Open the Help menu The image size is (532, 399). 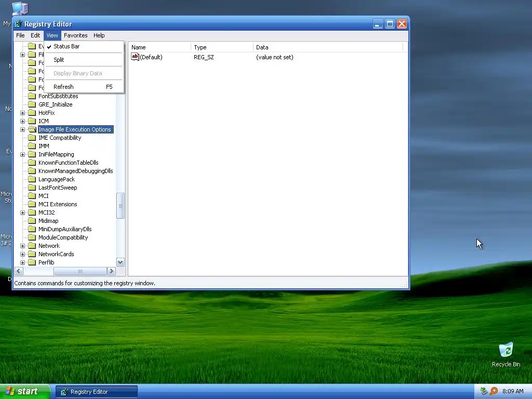[99, 35]
